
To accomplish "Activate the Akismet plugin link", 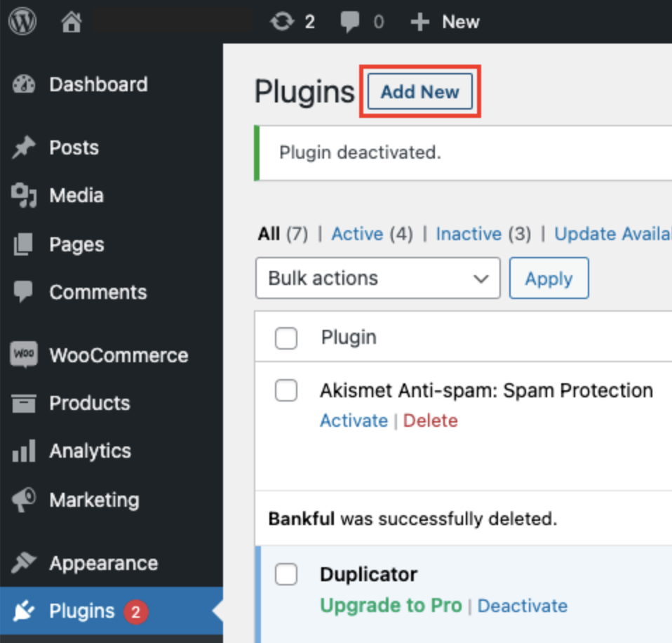I will pos(354,421).
